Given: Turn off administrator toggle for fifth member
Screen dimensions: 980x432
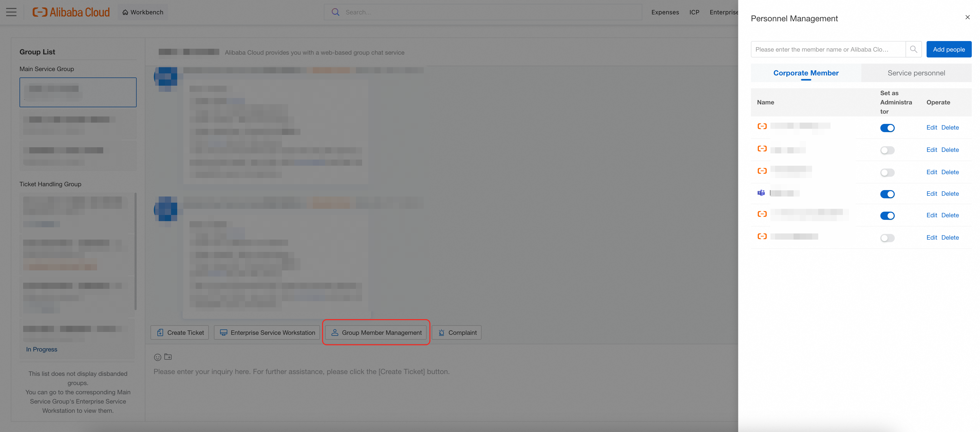Looking at the screenshot, I should 887,216.
